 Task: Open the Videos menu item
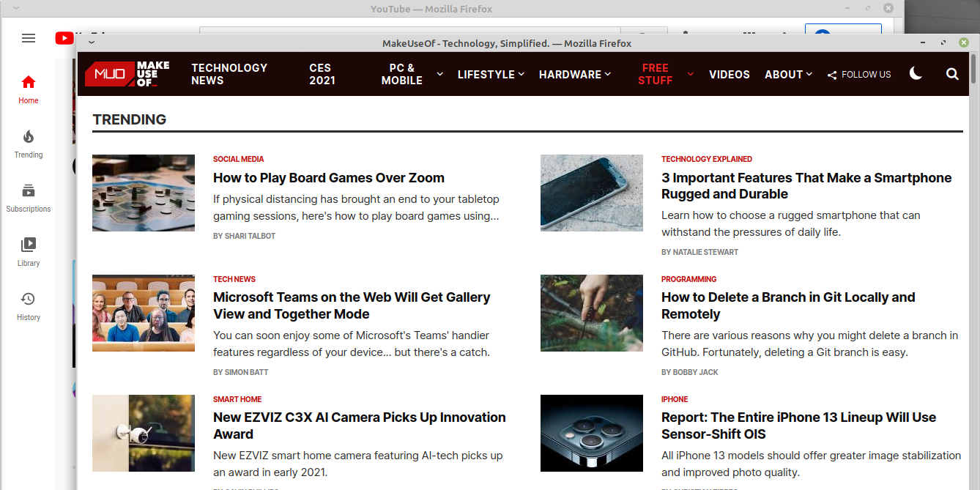click(x=729, y=74)
